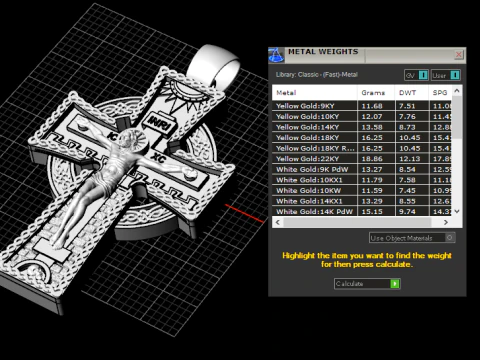Click the horizontal scrollbar thumb
The height and width of the screenshot is (360, 480).
pyautogui.click(x=357, y=222)
